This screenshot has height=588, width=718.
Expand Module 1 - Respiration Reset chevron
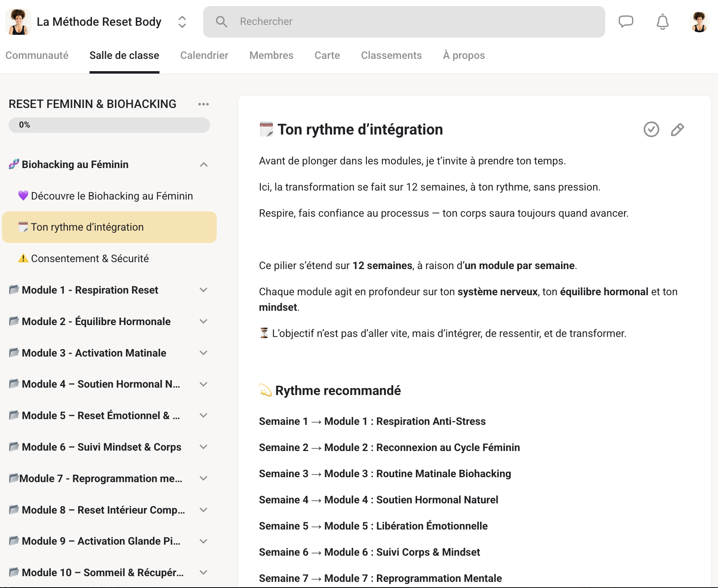click(x=204, y=290)
